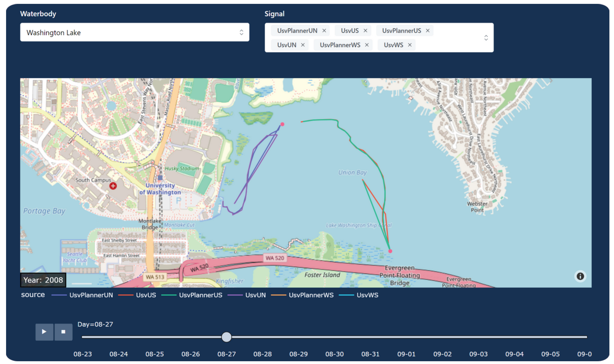Remove the UsvPlannerWS signal tag
This screenshot has height=364, width=614.
pyautogui.click(x=367, y=45)
